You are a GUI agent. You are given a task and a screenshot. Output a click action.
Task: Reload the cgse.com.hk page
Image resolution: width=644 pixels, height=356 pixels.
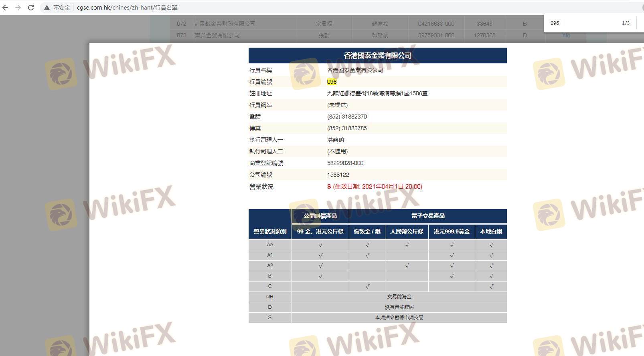click(31, 8)
